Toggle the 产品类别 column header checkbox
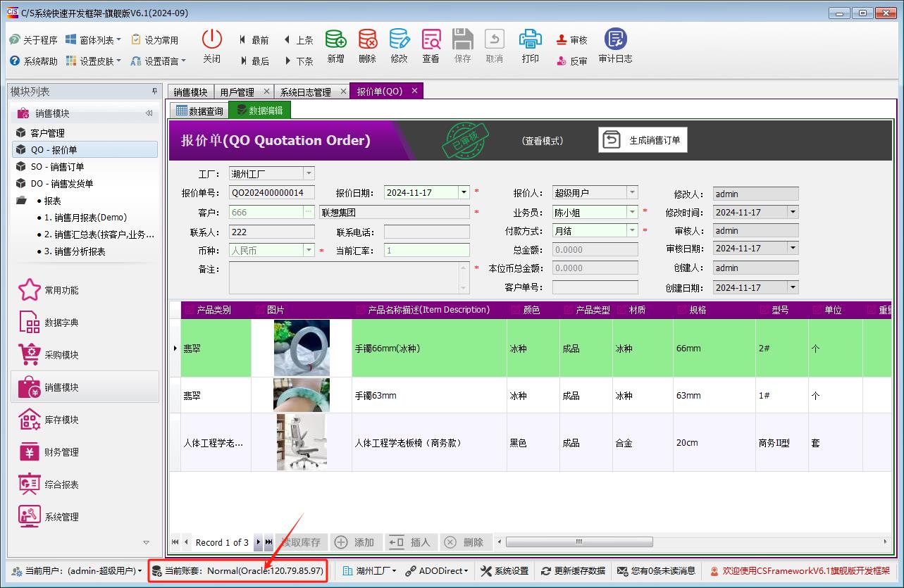Image resolution: width=904 pixels, height=588 pixels. point(189,310)
